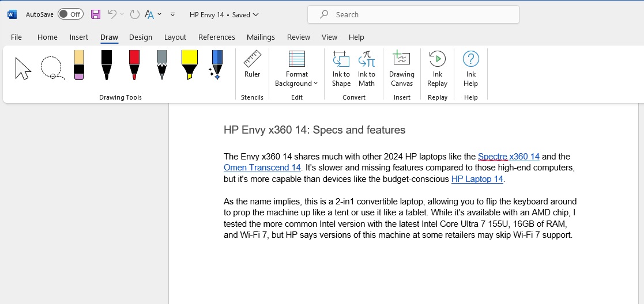
Task: Open the Layout tab
Action: (x=175, y=37)
